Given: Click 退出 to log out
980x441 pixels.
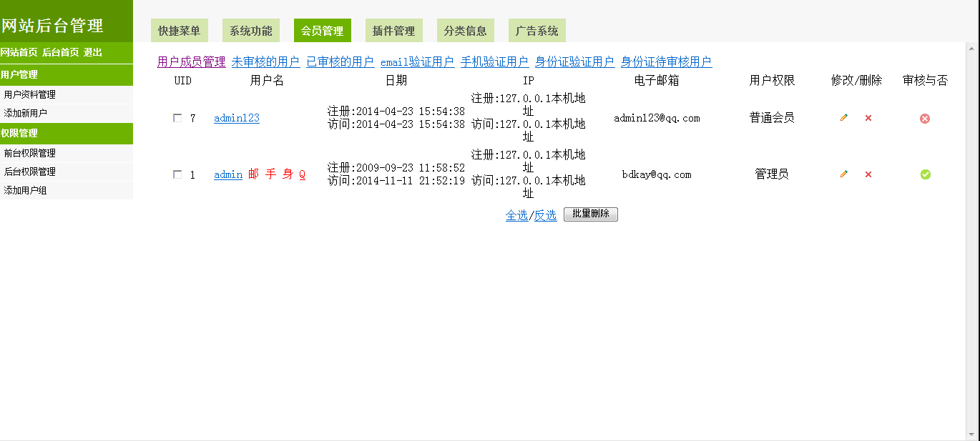Looking at the screenshot, I should [x=93, y=53].
